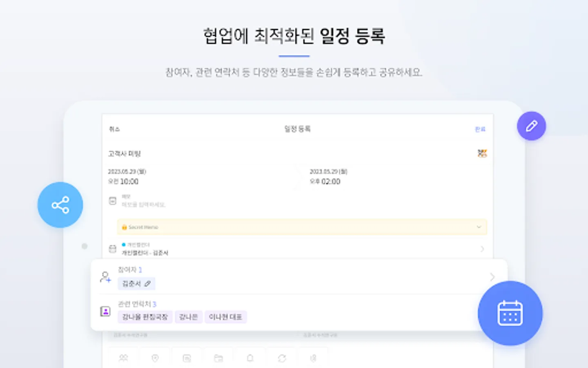Edit the 김준서 participant chip
Image resolution: width=588 pixels, height=368 pixels.
[x=136, y=284]
